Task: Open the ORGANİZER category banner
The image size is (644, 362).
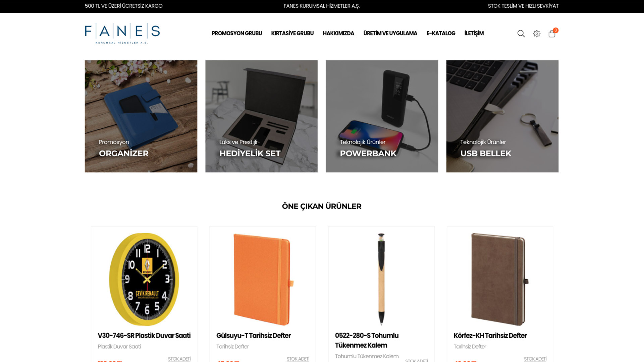Action: tap(141, 116)
